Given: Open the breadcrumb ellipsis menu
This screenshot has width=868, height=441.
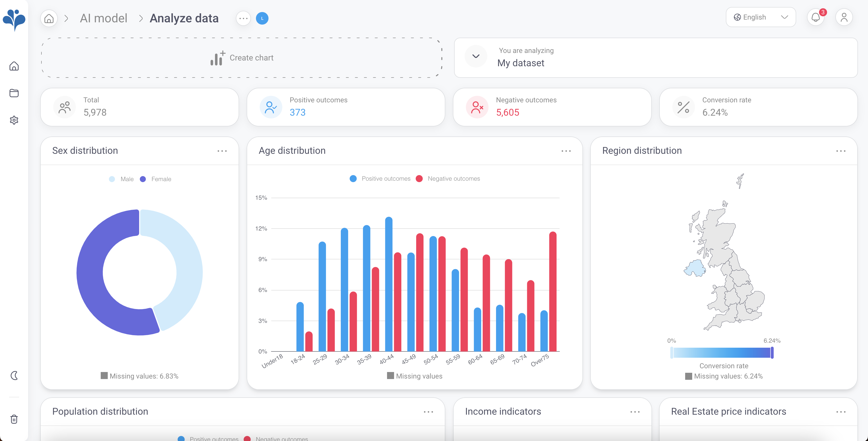Looking at the screenshot, I should coord(243,18).
